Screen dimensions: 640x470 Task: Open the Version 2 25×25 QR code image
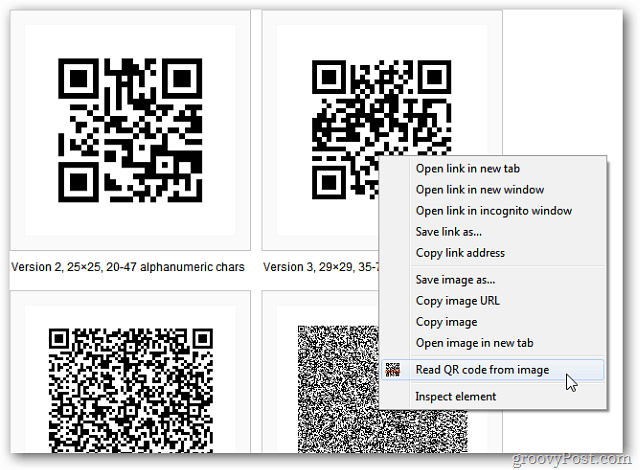point(130,130)
